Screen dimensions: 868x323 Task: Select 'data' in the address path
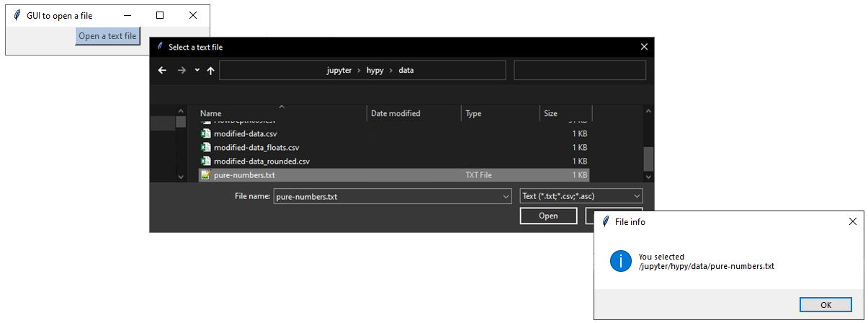coord(406,71)
